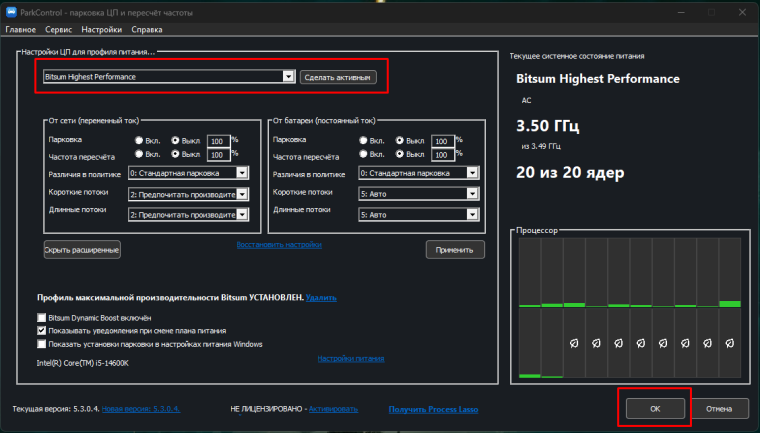
Task: Click the Получить Process Lasso link
Action: tap(433, 409)
